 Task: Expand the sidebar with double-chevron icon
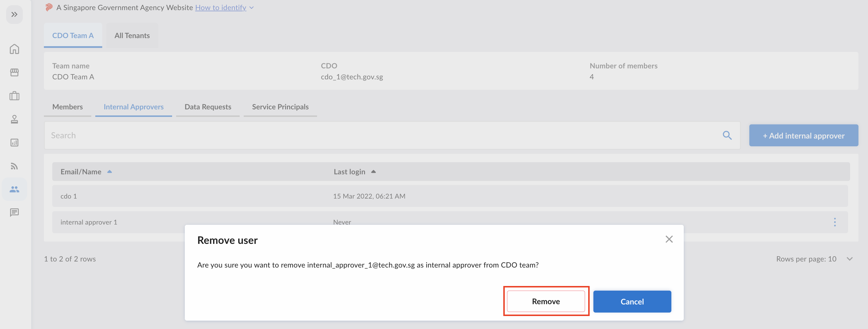(14, 14)
